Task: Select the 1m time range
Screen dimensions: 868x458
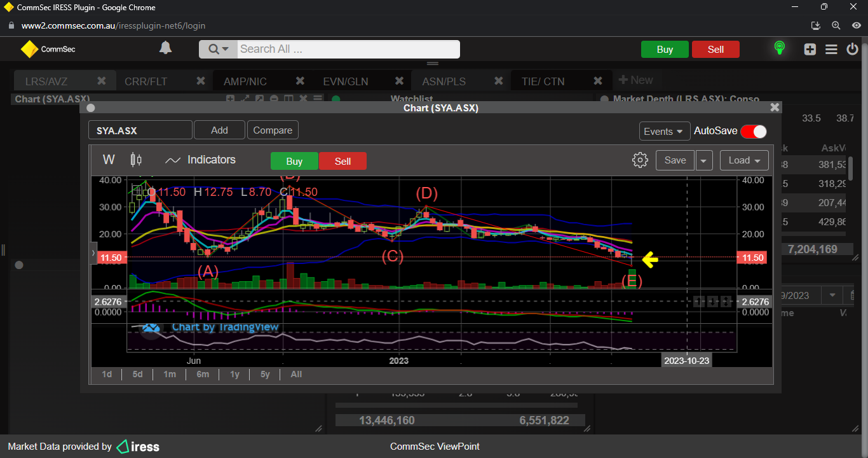Action: click(x=170, y=374)
